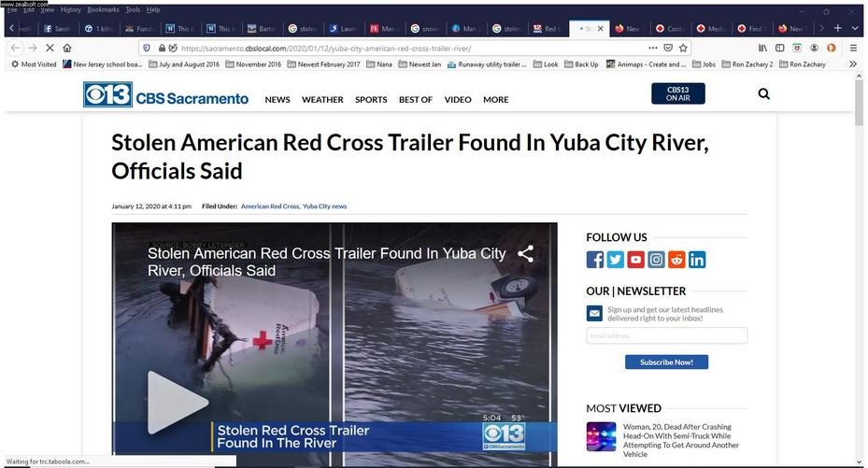Open the Facebook icon under Follow Us
Viewport: 868px width, 468px height.
point(595,260)
